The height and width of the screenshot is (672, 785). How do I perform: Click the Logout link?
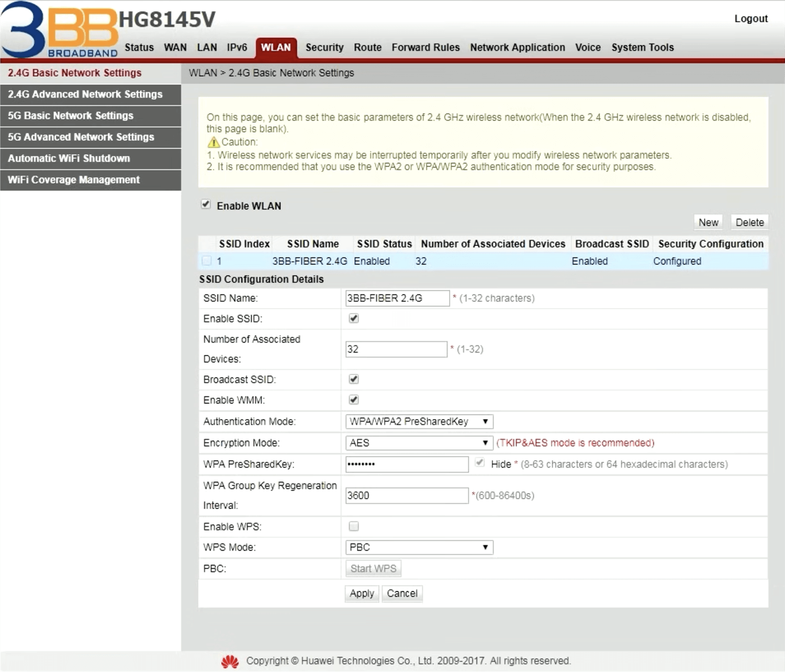(x=750, y=19)
